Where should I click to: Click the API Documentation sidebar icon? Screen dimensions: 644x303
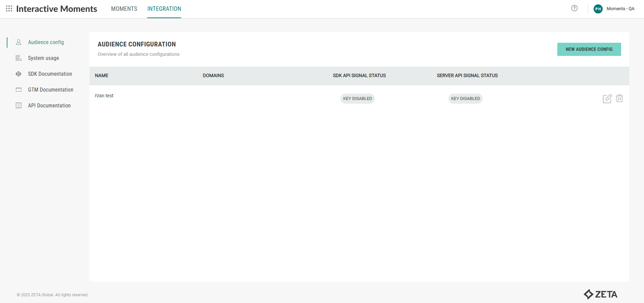tap(19, 105)
